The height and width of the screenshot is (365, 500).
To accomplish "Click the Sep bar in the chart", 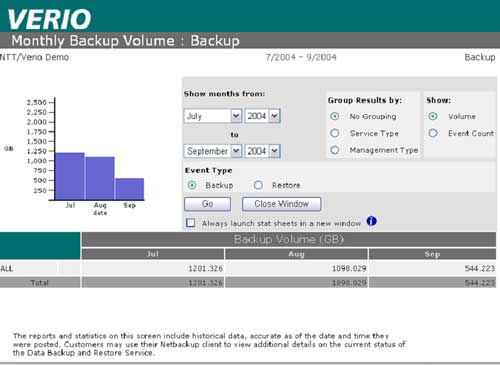I will [x=130, y=189].
